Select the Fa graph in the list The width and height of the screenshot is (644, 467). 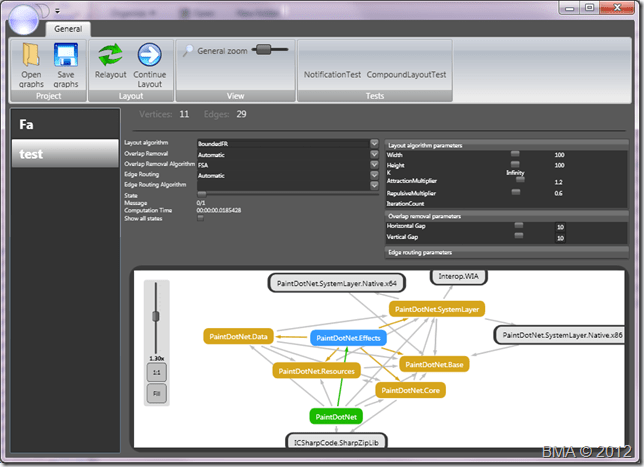click(x=65, y=124)
